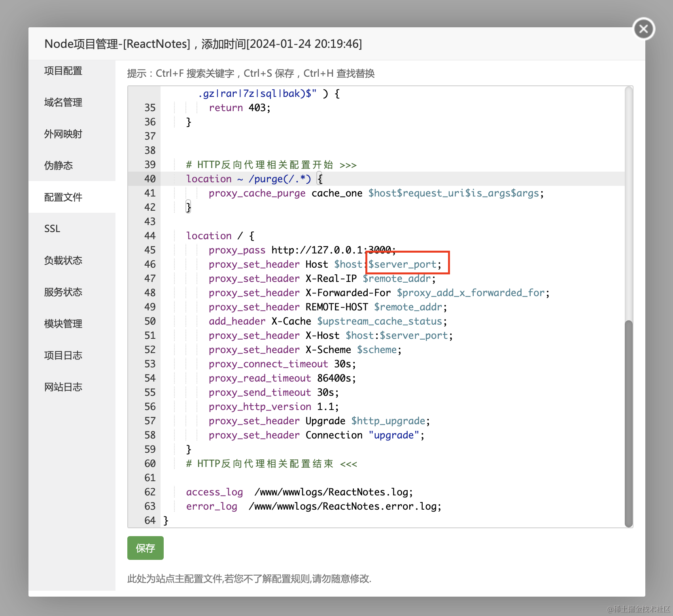Click line number 64 in gutter
673x616 pixels.
[x=150, y=521]
